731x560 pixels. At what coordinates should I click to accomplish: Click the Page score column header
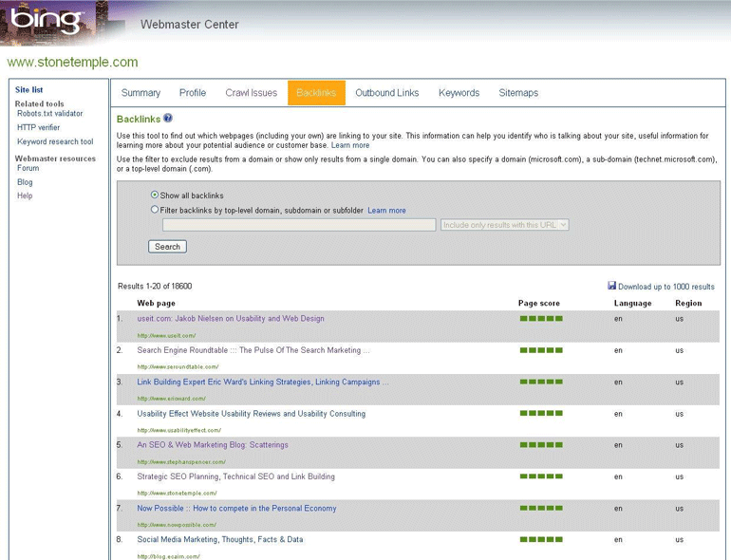[539, 303]
